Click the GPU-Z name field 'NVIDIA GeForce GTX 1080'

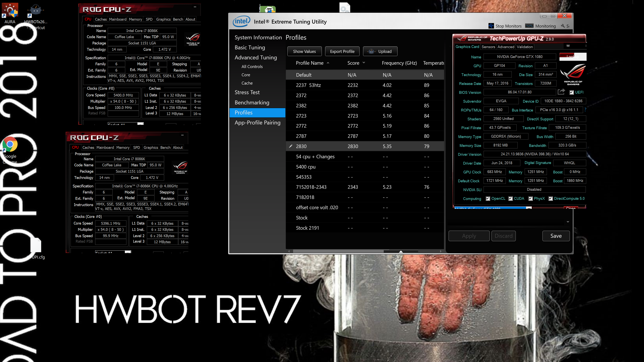pyautogui.click(x=520, y=57)
